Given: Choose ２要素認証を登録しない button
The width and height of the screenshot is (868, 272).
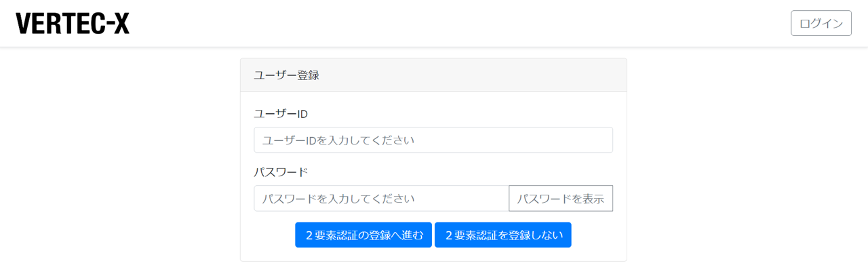Looking at the screenshot, I should click(x=502, y=235).
